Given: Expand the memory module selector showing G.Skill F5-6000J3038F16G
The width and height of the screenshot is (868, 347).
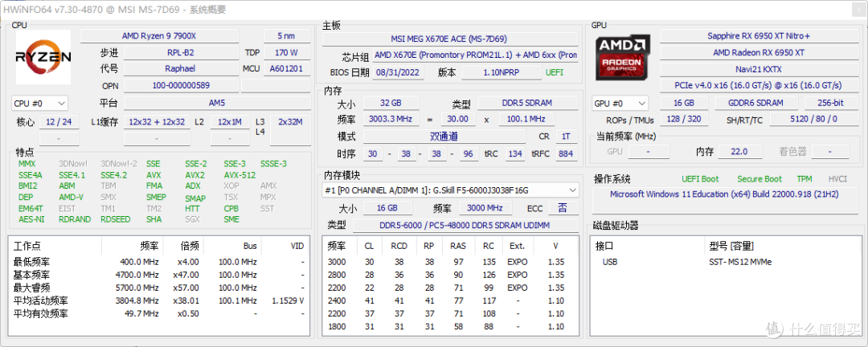Looking at the screenshot, I should pyautogui.click(x=451, y=190).
